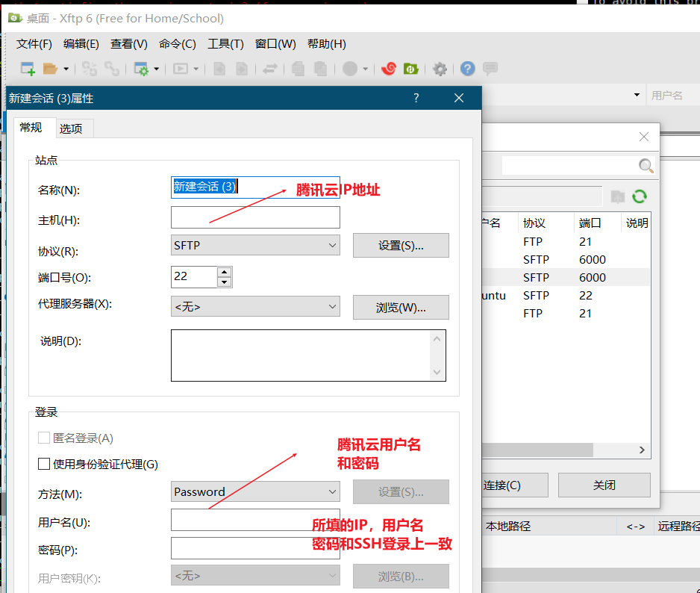Select the untu session row with port 22
Viewport: 700px width, 593px height.
pyautogui.click(x=566, y=296)
